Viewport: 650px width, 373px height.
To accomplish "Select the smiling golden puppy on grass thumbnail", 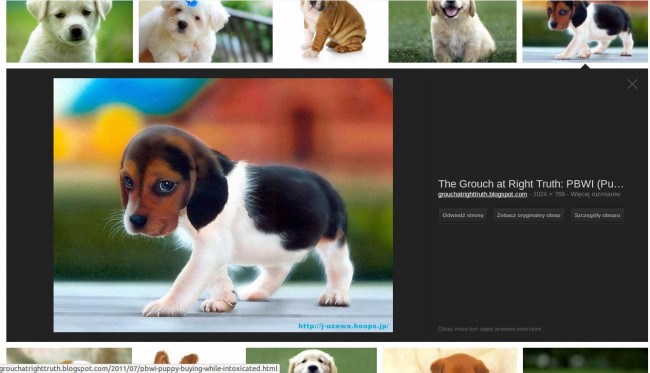I will pos(452,31).
